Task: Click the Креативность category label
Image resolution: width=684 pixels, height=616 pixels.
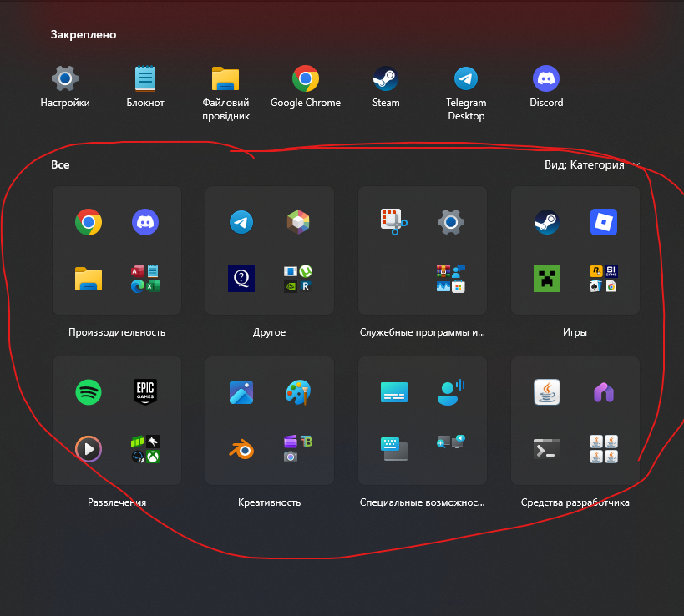Action: coord(269,502)
